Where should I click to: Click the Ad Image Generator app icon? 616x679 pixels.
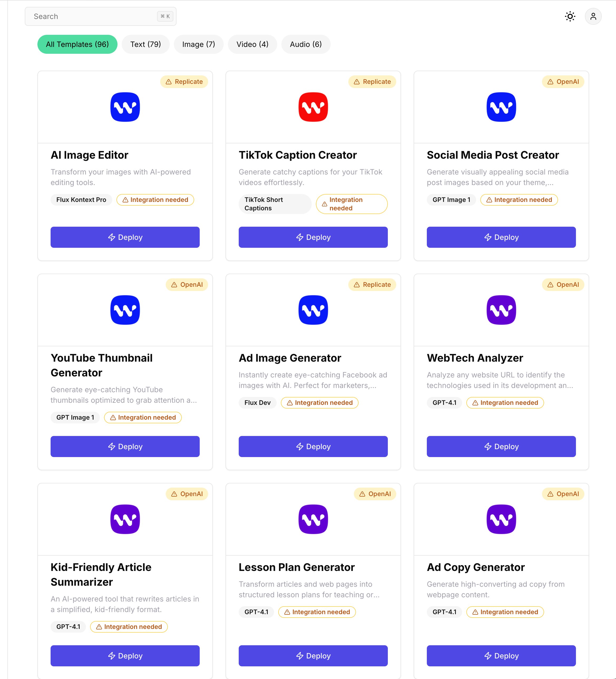(313, 310)
